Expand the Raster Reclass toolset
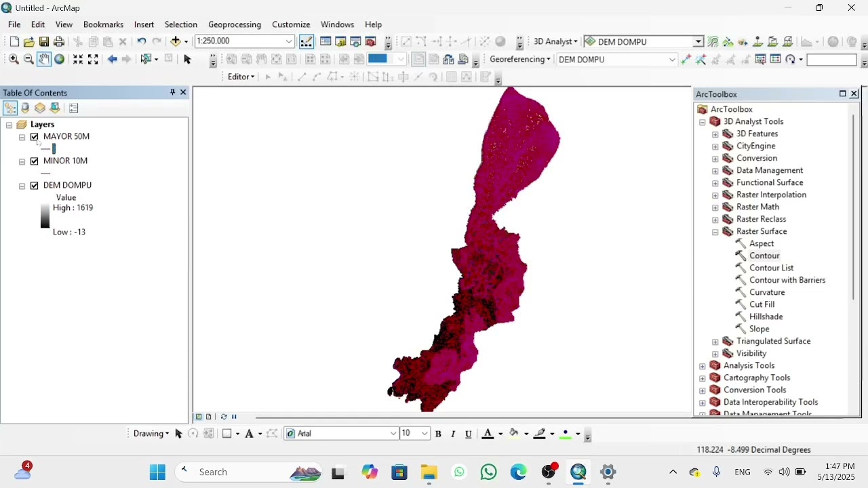Image resolution: width=868 pixels, height=488 pixels. (715, 220)
